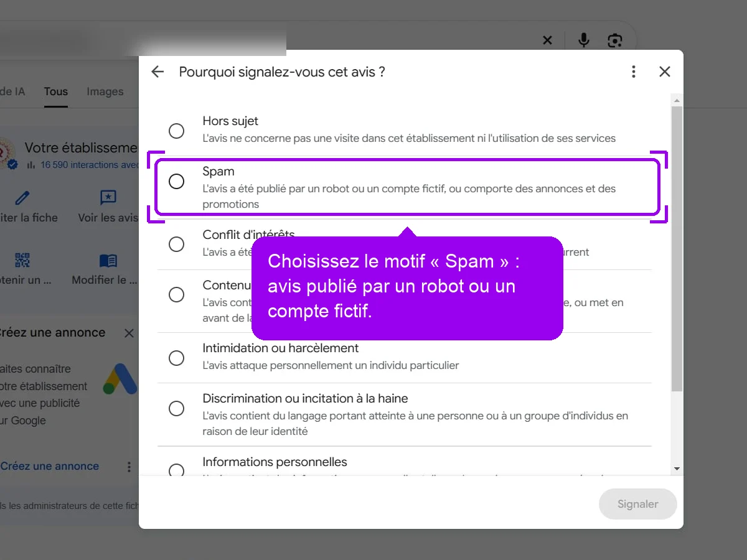Click the "Votre établissement" heading text
The image size is (747, 560).
[x=81, y=147]
